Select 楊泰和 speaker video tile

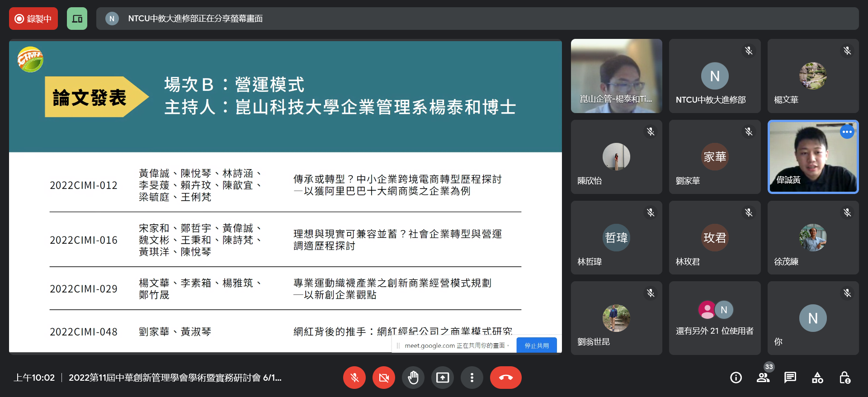point(616,76)
